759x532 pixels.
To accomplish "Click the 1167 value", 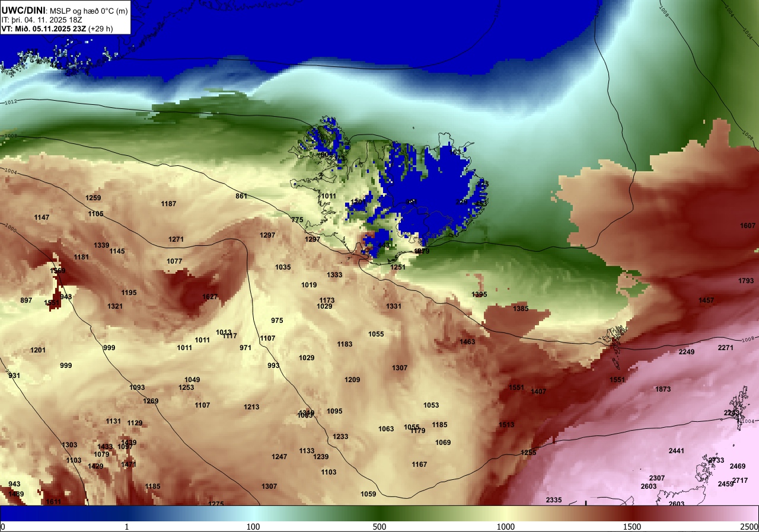I will pyautogui.click(x=419, y=464).
